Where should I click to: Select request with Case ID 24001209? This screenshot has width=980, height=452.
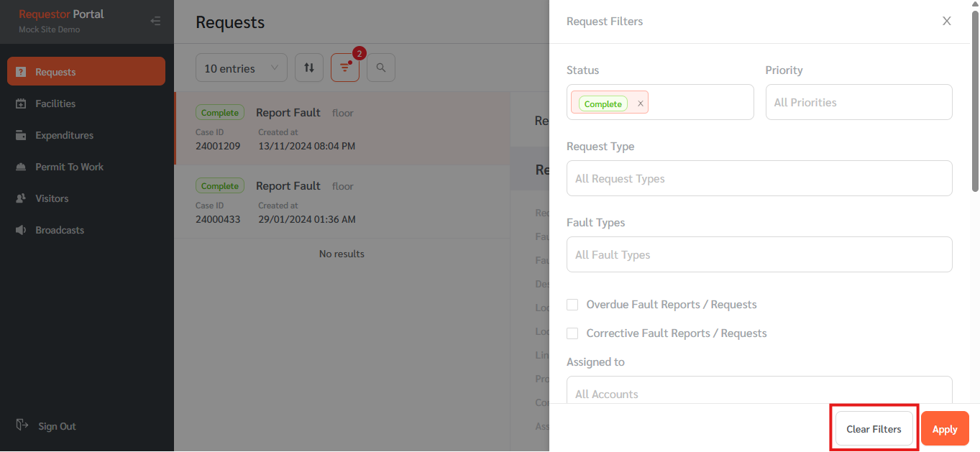[x=342, y=129]
